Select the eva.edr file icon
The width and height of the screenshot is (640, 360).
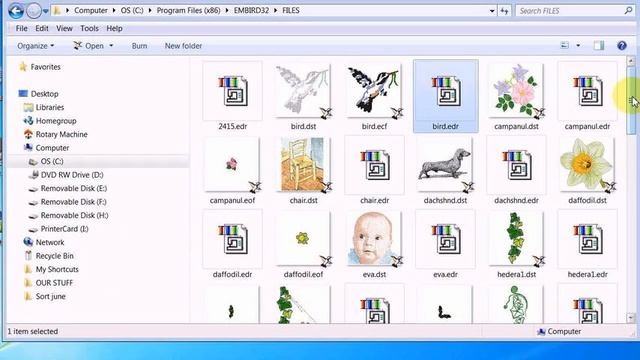(x=445, y=240)
